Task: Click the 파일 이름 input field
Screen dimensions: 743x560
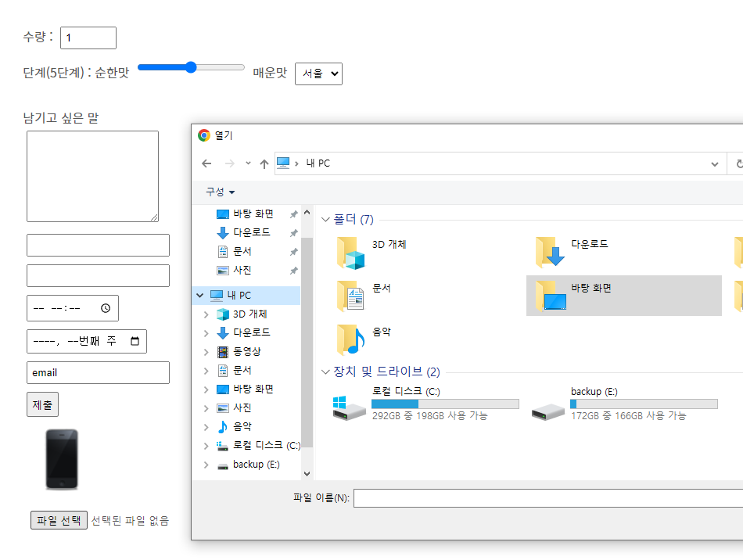Action: click(547, 498)
